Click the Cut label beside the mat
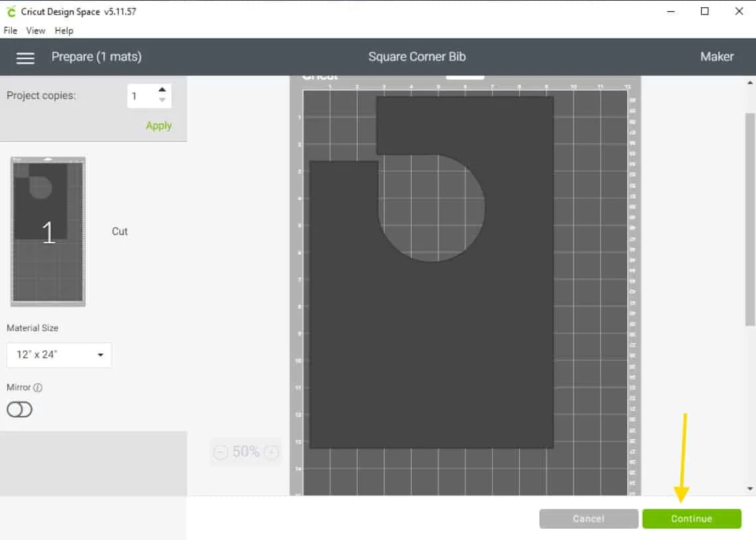This screenshot has height=540, width=756. click(x=119, y=232)
